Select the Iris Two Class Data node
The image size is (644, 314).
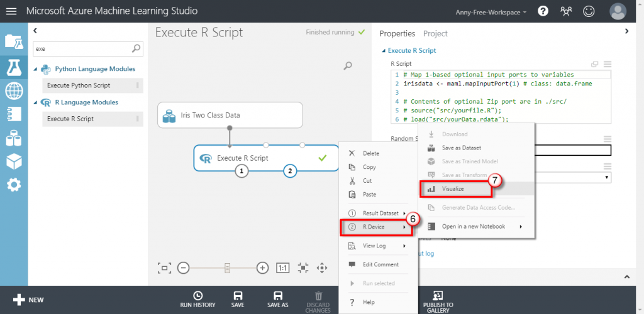tap(230, 115)
